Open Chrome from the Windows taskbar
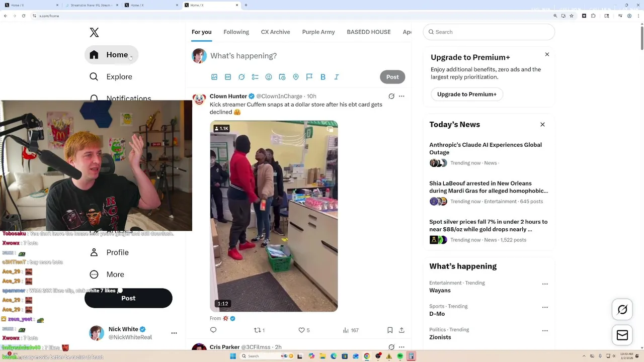Image resolution: width=644 pixels, height=362 pixels. click(x=367, y=356)
